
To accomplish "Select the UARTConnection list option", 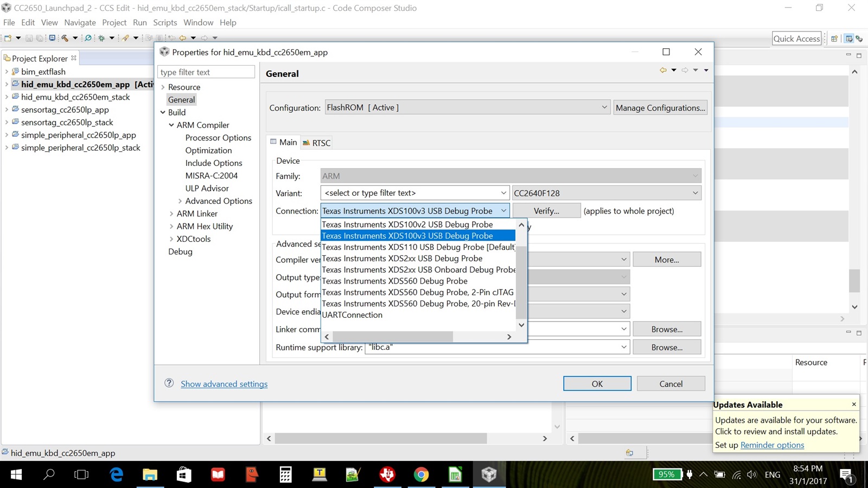I will pyautogui.click(x=418, y=315).
